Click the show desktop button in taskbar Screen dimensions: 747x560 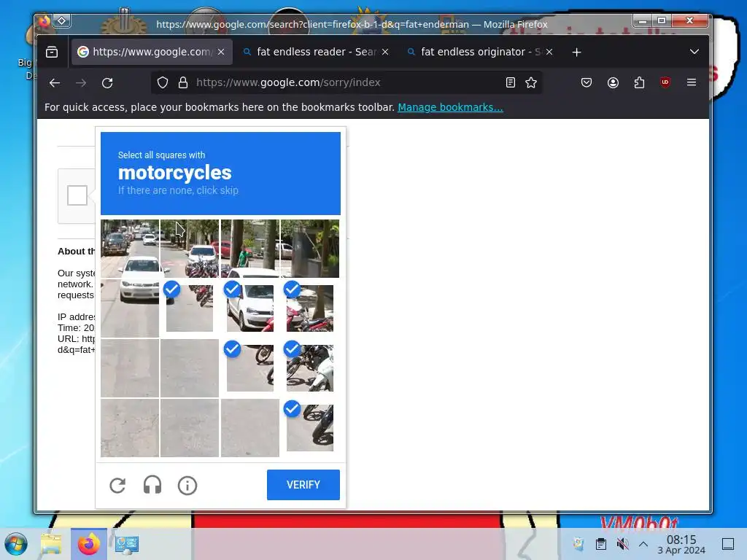(728, 544)
